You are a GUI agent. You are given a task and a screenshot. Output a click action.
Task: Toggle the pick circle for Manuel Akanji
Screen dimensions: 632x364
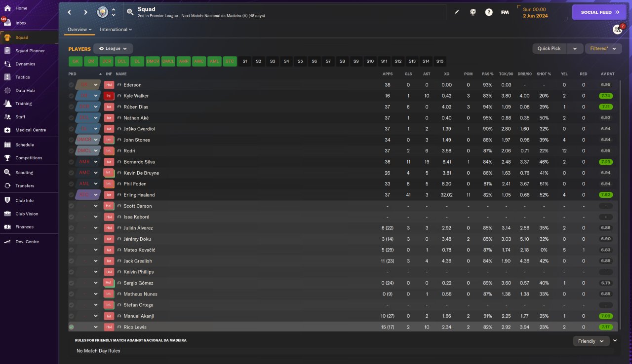72,316
